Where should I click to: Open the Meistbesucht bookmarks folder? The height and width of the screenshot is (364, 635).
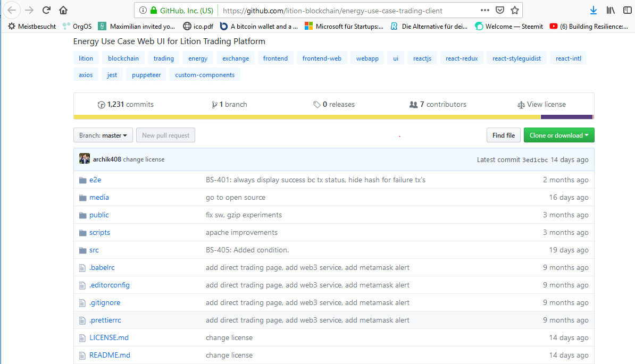[32, 26]
